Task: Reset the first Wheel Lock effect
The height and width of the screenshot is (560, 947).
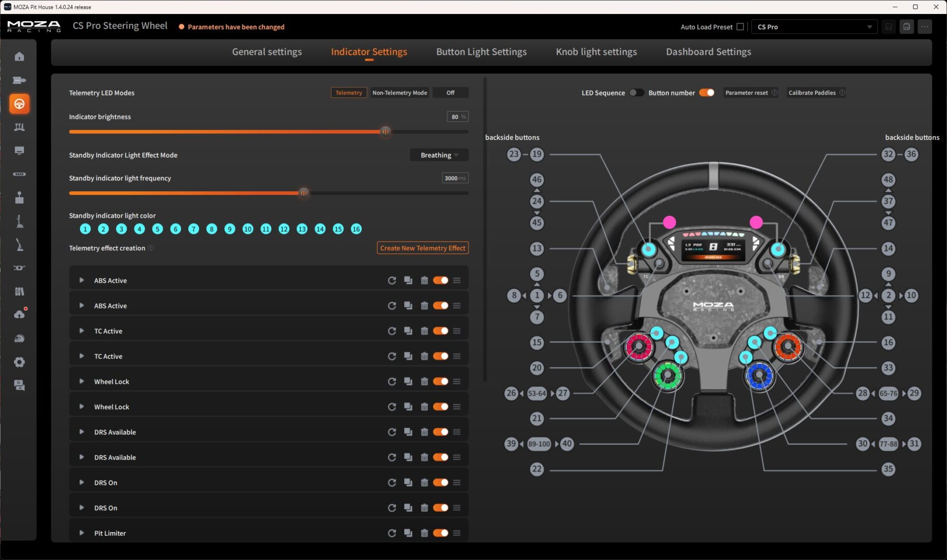Action: tap(392, 382)
